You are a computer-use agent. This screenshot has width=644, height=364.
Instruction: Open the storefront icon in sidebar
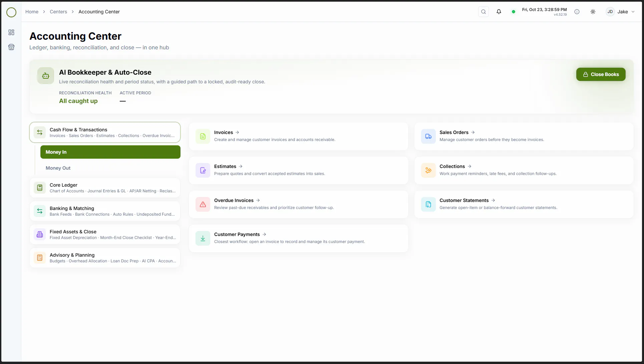[11, 47]
